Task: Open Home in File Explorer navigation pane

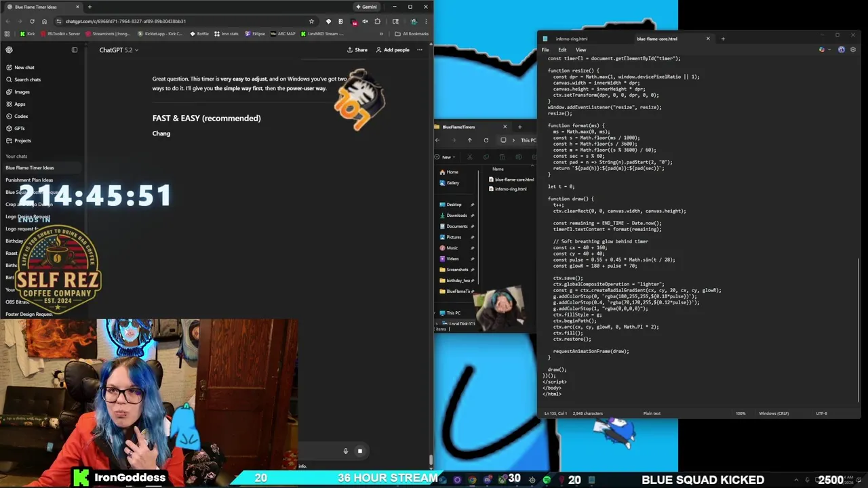Action: click(x=449, y=172)
